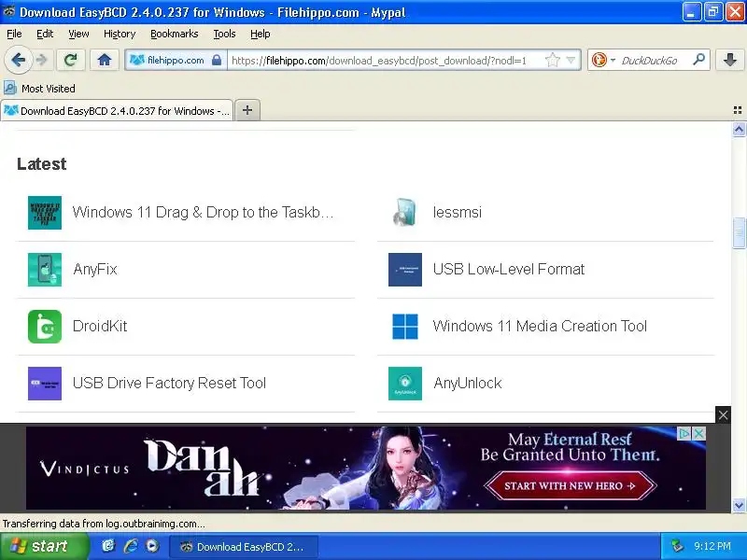
Task: Open the DuckDuckGo search engine selector
Action: tap(603, 60)
